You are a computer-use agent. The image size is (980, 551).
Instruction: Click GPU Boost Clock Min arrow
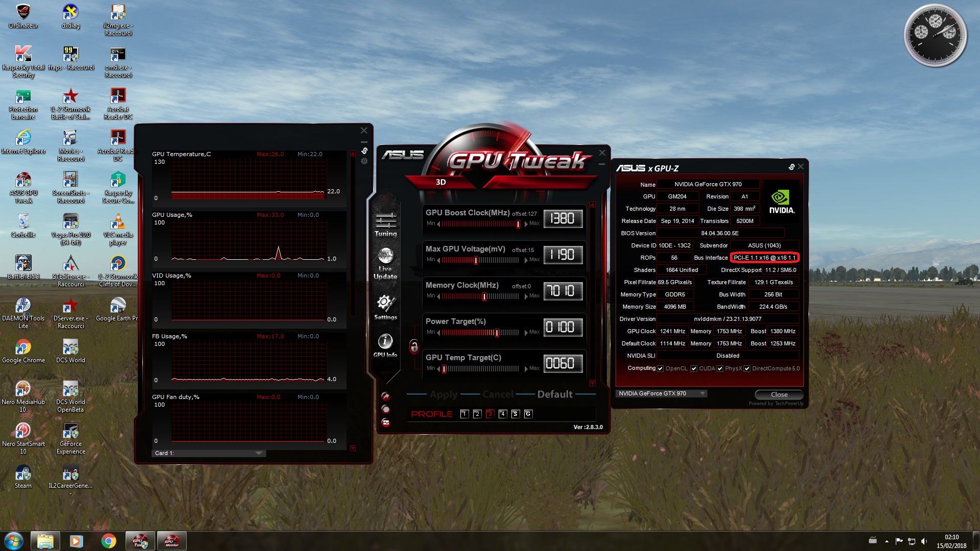click(438, 224)
